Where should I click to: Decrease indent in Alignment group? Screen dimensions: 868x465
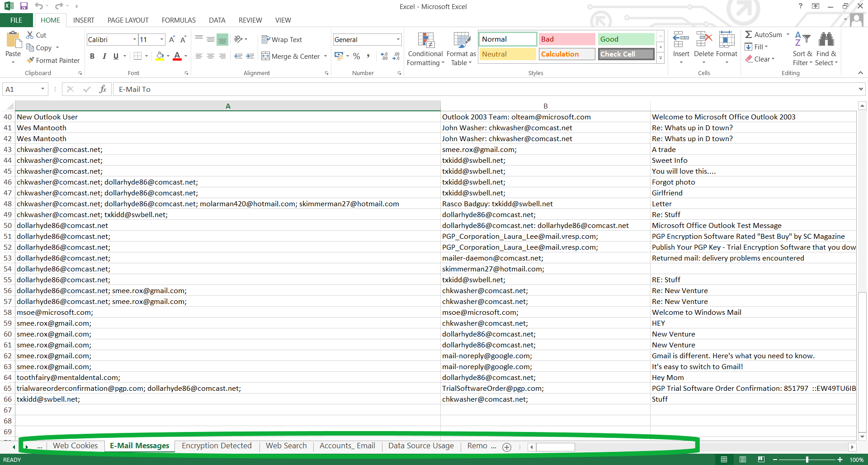coord(238,56)
